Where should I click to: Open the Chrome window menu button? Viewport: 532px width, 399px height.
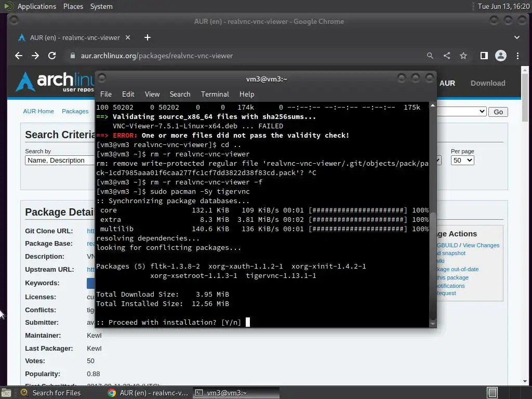click(14, 21)
